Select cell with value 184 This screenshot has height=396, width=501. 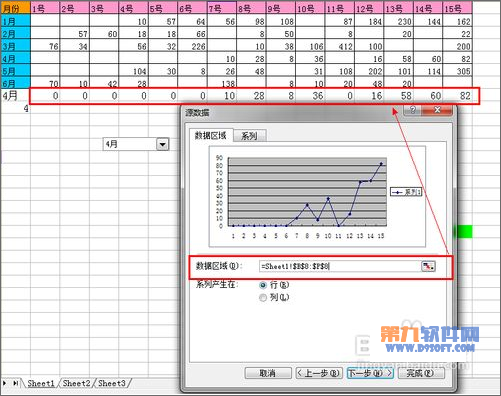point(369,21)
